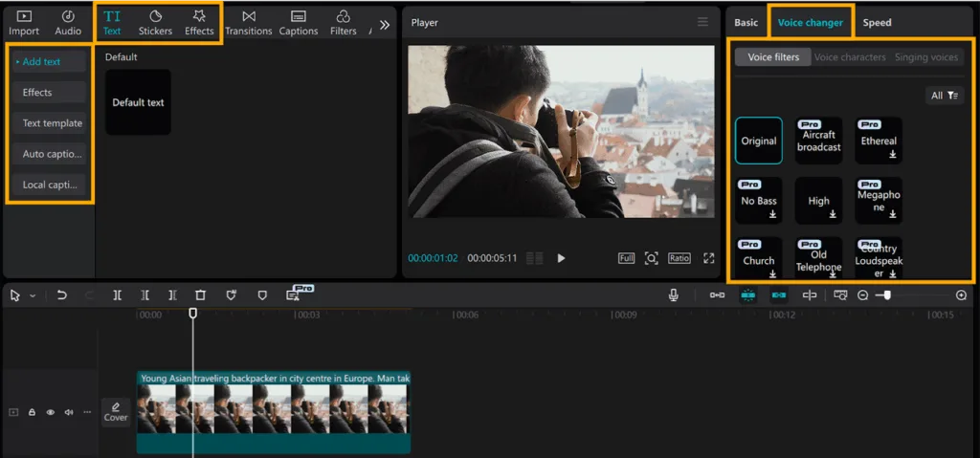
Task: Select the High voice filter
Action: coord(819,201)
